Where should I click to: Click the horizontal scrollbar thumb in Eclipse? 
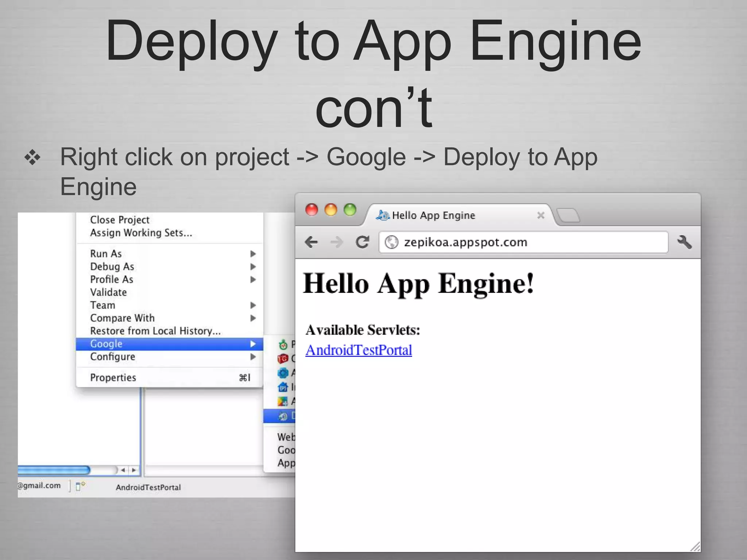(x=54, y=470)
